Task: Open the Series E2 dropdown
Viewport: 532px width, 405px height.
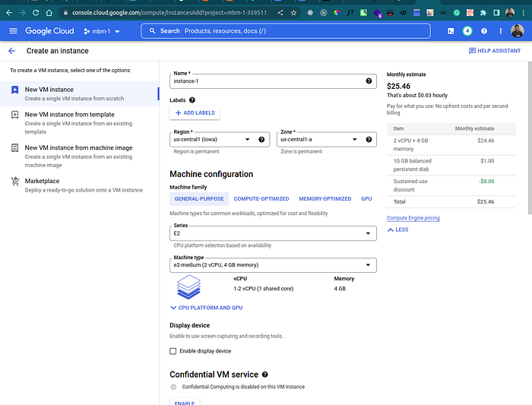Action: click(273, 233)
